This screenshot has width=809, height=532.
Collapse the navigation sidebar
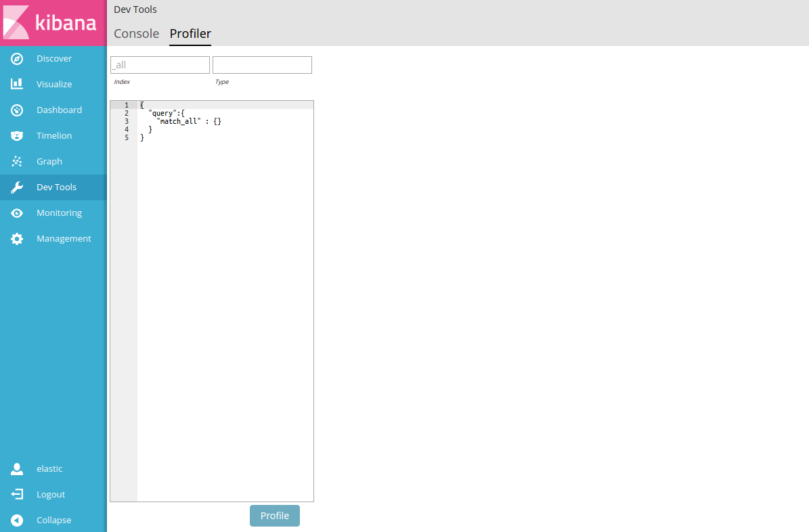click(16, 520)
